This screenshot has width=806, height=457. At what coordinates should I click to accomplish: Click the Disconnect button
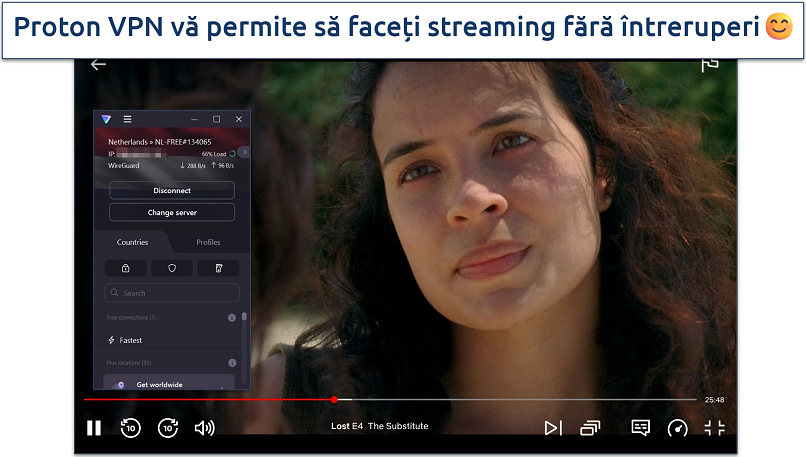(x=172, y=190)
